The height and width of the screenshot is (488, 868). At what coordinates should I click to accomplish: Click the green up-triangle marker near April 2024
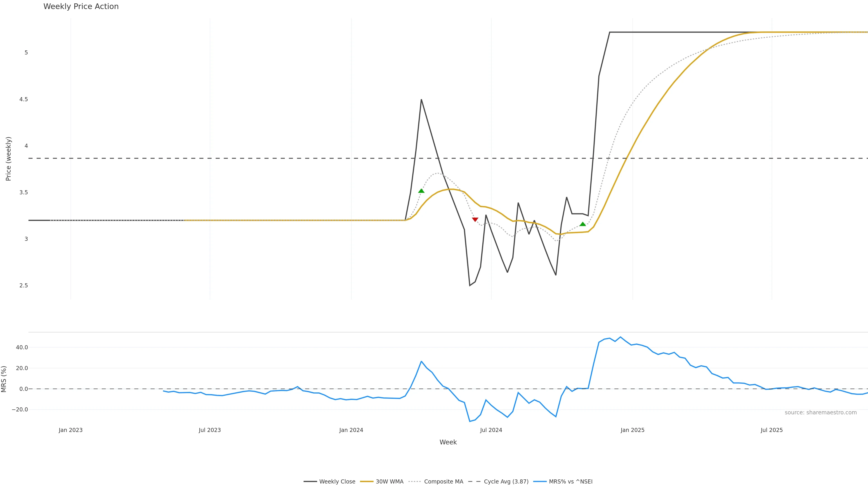tap(421, 191)
